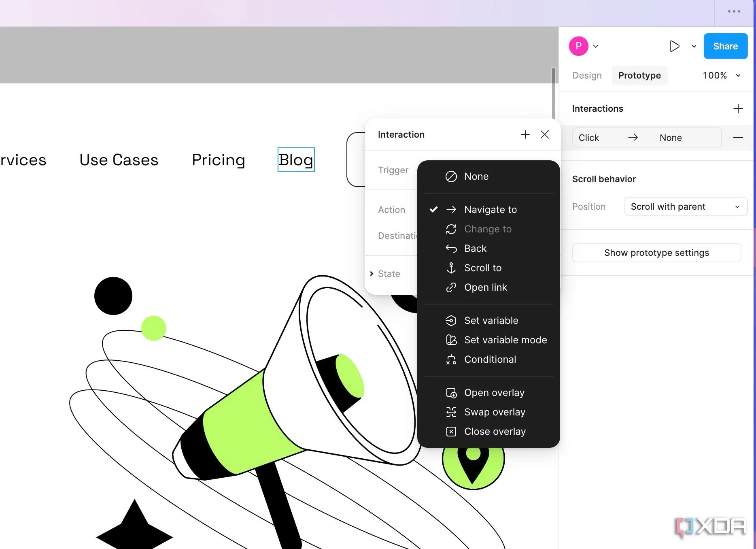The width and height of the screenshot is (756, 549).
Task: Select None in the action menu
Action: pyautogui.click(x=488, y=177)
